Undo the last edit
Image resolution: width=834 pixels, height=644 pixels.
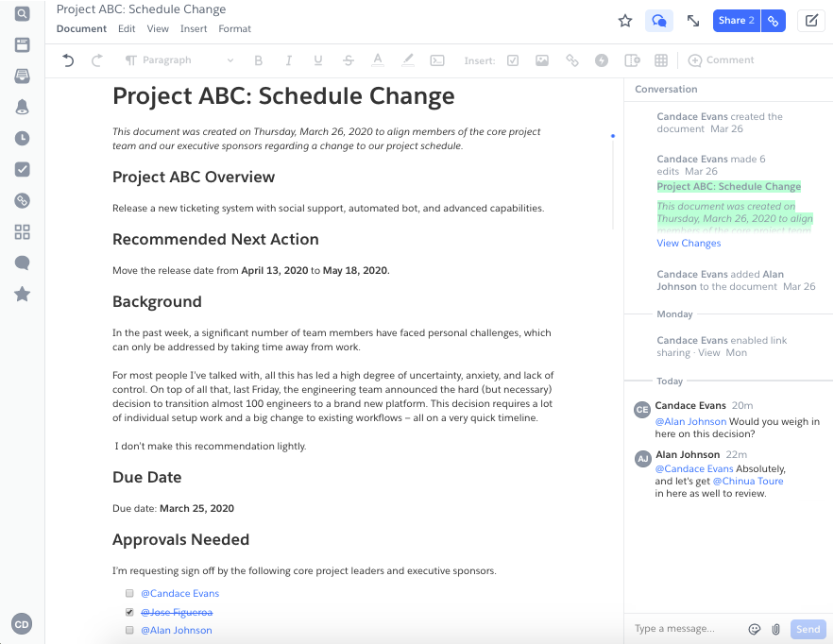68,60
